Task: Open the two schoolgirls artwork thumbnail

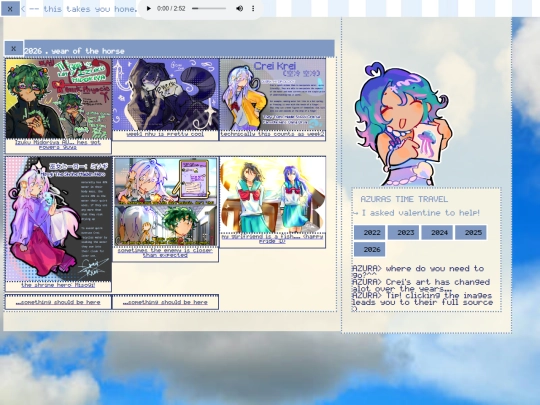Action: (x=273, y=195)
